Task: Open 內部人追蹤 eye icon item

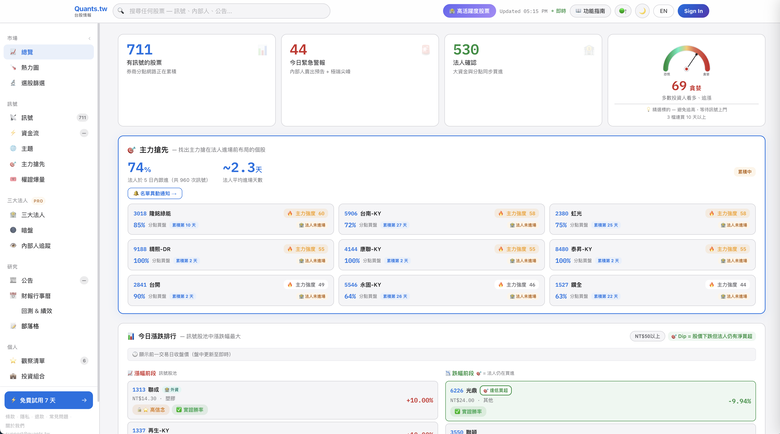Action: [48, 246]
